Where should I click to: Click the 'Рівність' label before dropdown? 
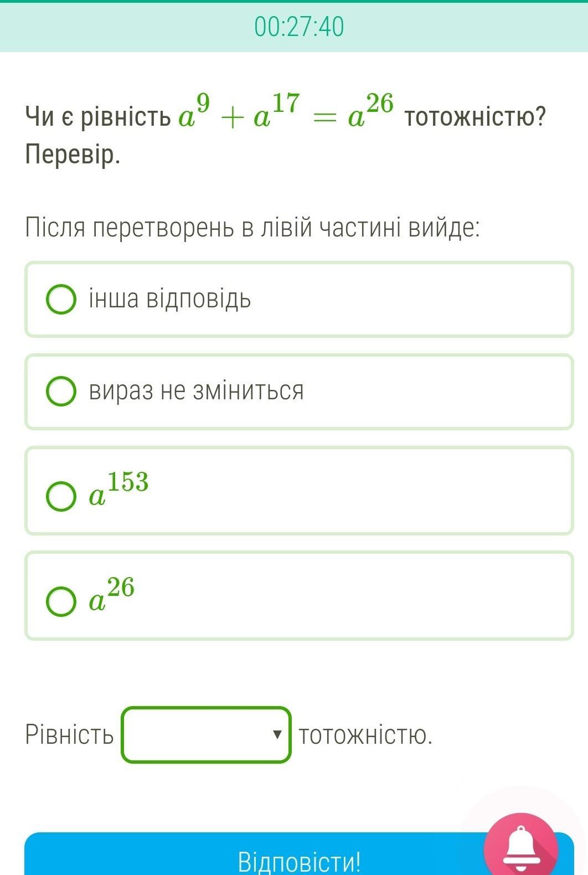(69, 735)
